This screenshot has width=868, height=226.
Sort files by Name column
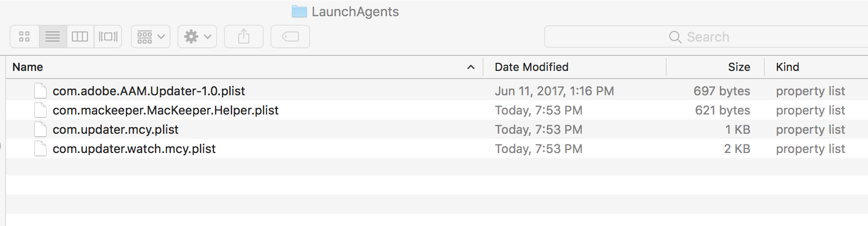coord(28,67)
